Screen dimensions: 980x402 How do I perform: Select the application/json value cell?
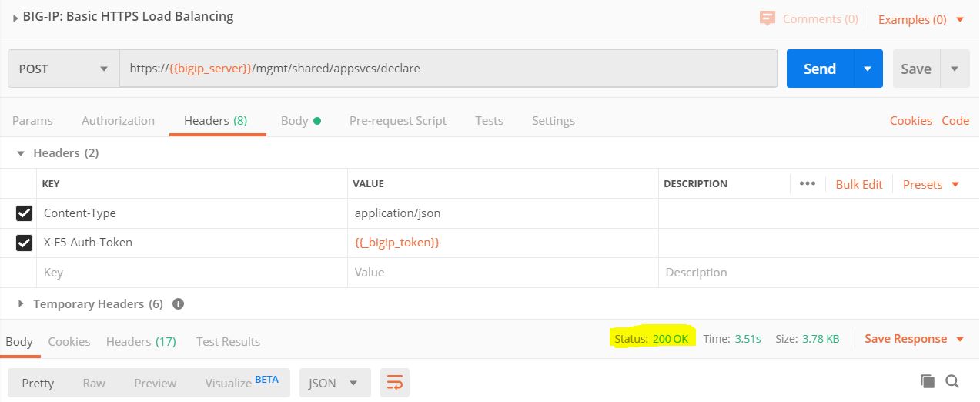(503, 213)
